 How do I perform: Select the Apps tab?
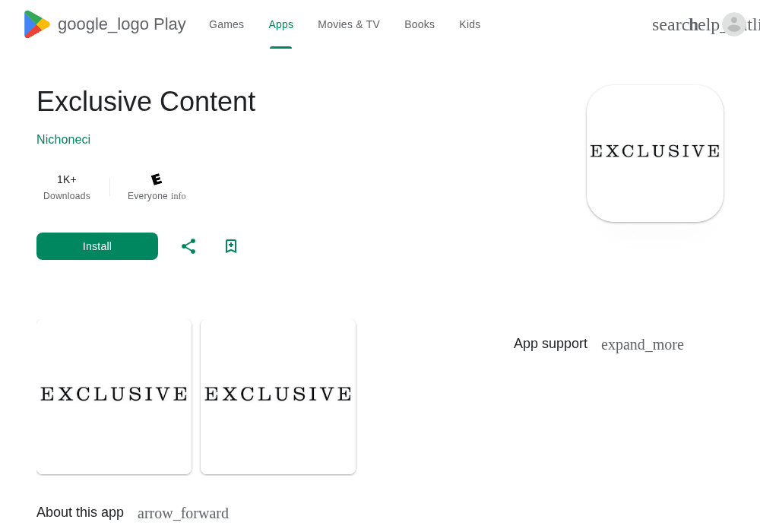(280, 25)
